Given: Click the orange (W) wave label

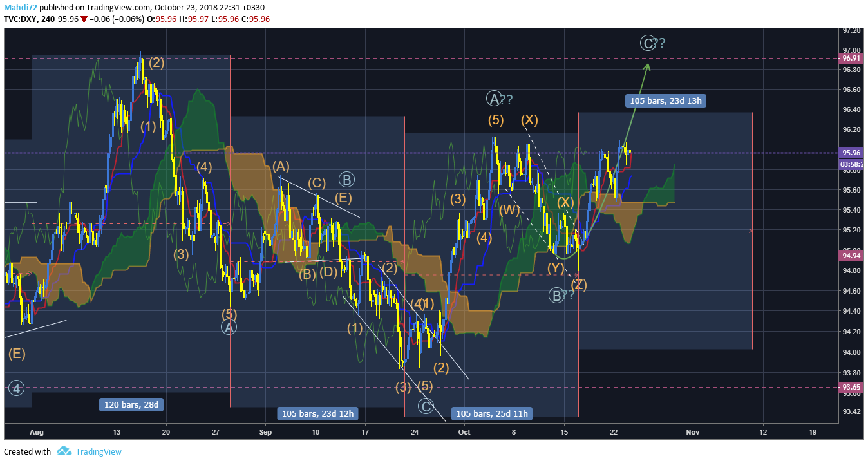Looking at the screenshot, I should coord(509,209).
